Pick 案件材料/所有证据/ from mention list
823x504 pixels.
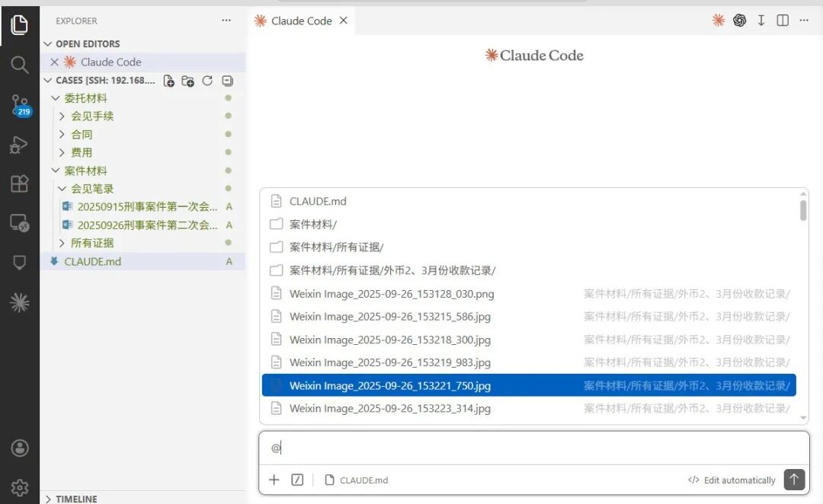pos(529,247)
